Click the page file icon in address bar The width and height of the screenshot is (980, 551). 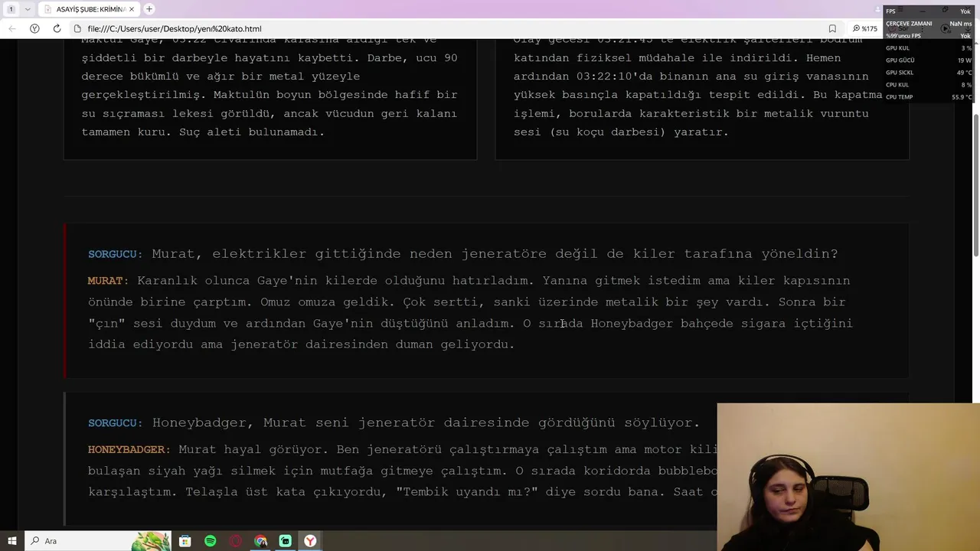click(78, 28)
